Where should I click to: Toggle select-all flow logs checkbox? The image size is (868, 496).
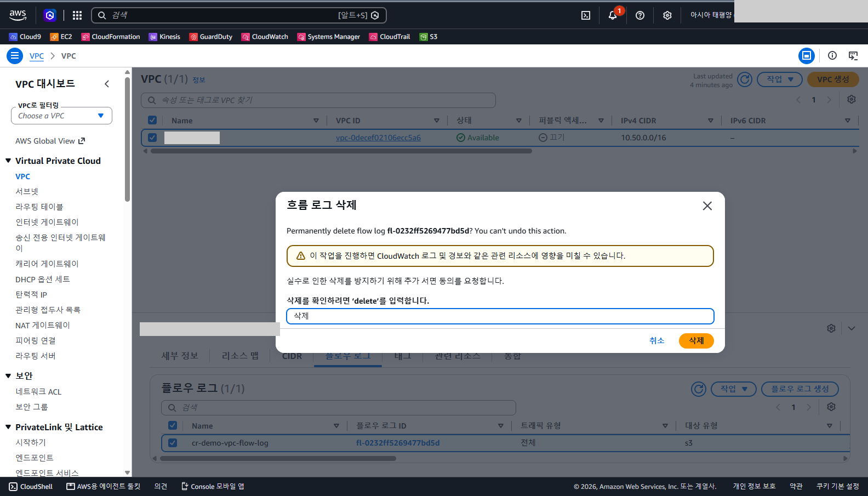(173, 425)
